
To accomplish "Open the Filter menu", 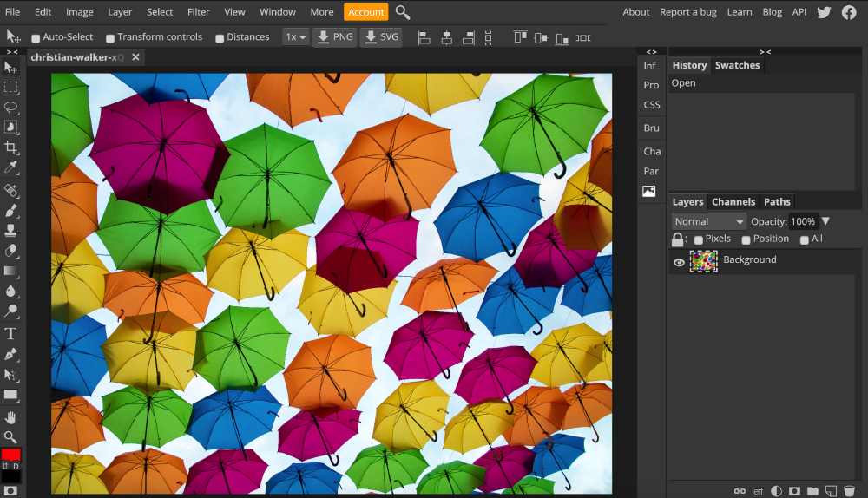I will [x=198, y=12].
